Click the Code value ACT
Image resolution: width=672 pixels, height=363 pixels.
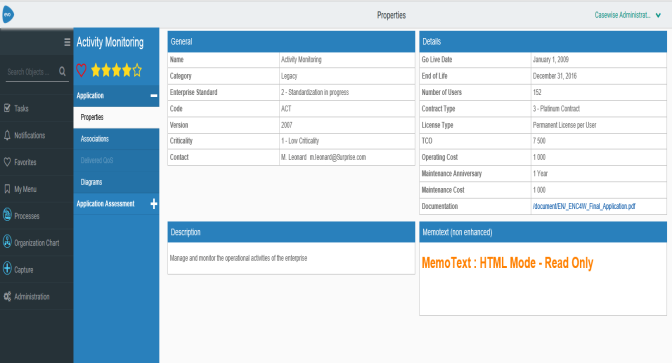(286, 108)
